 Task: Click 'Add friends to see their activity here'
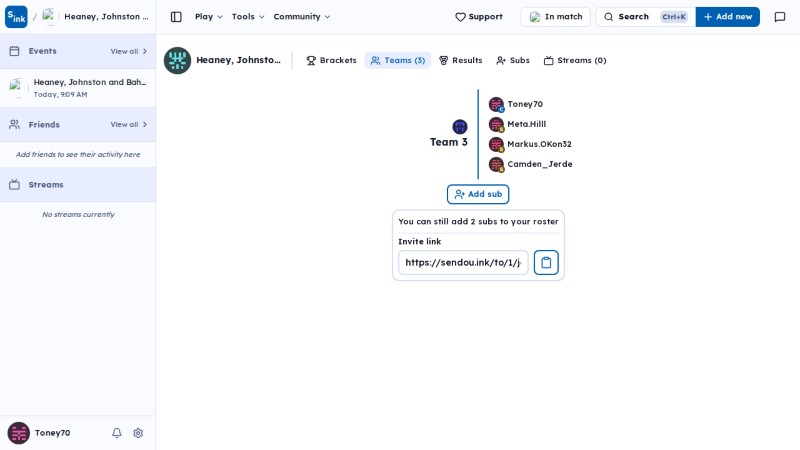tap(78, 154)
